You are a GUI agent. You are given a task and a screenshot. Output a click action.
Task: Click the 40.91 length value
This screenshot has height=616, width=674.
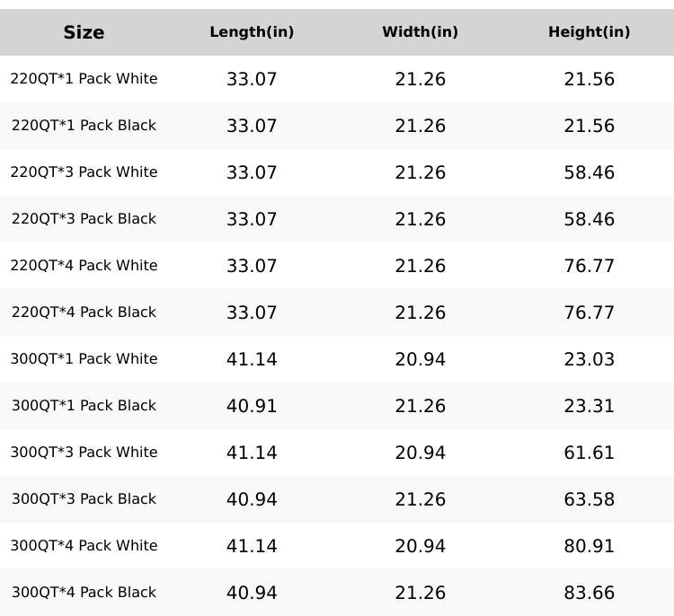(252, 406)
